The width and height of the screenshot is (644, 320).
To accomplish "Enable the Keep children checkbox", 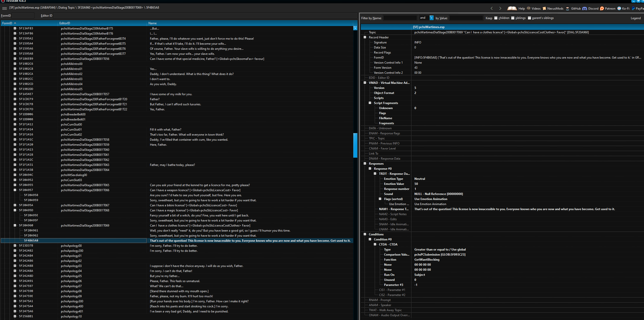I will [x=496, y=18].
